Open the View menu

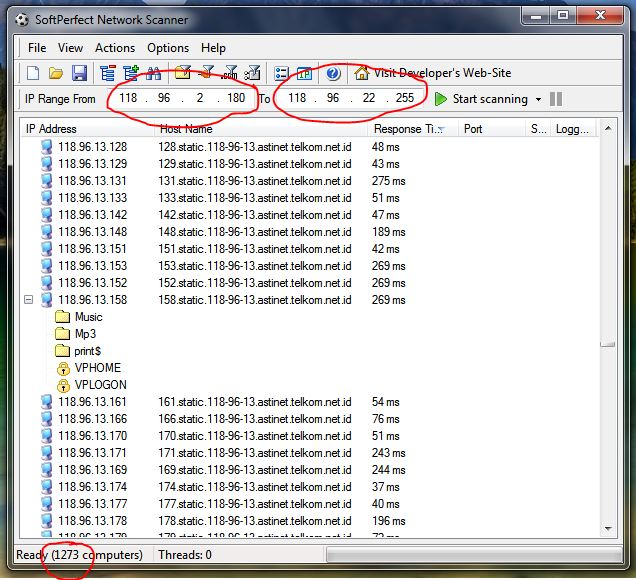[70, 48]
